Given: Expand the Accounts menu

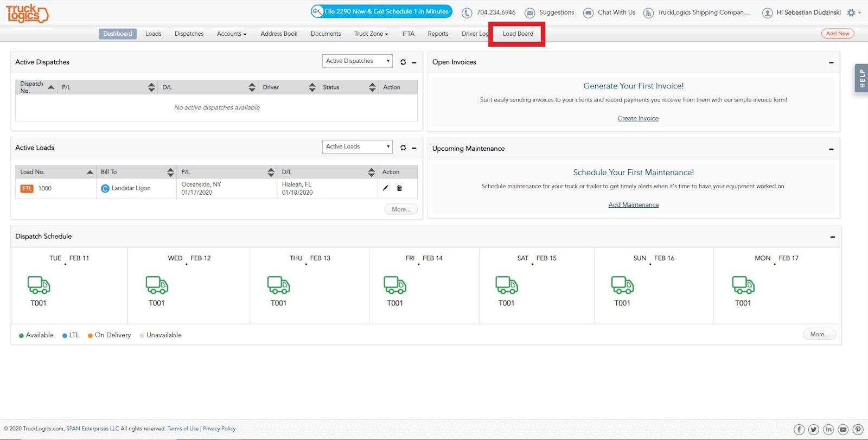Looking at the screenshot, I should [x=232, y=34].
